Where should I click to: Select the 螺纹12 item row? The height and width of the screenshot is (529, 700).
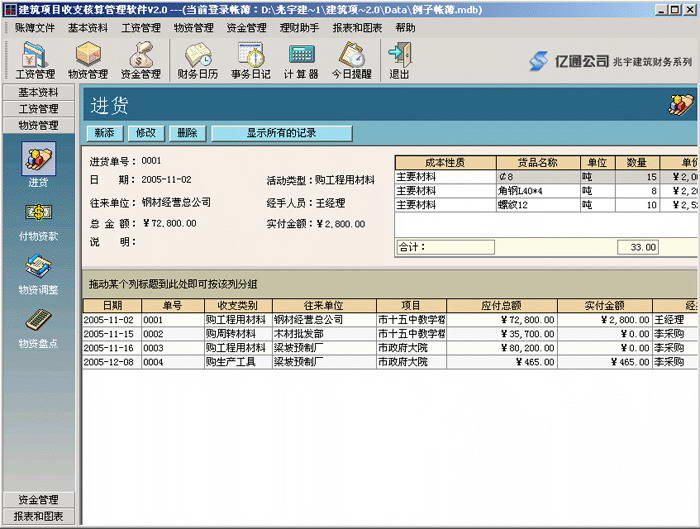(546, 205)
